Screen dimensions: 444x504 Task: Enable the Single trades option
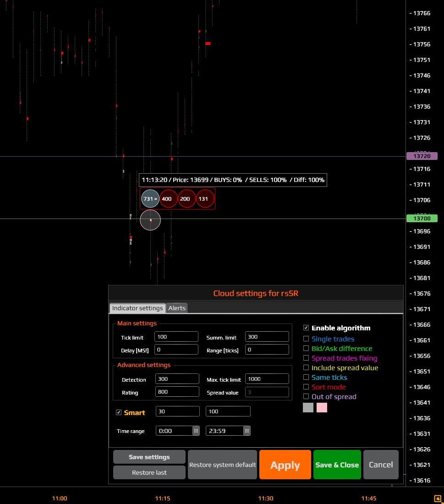click(306, 339)
